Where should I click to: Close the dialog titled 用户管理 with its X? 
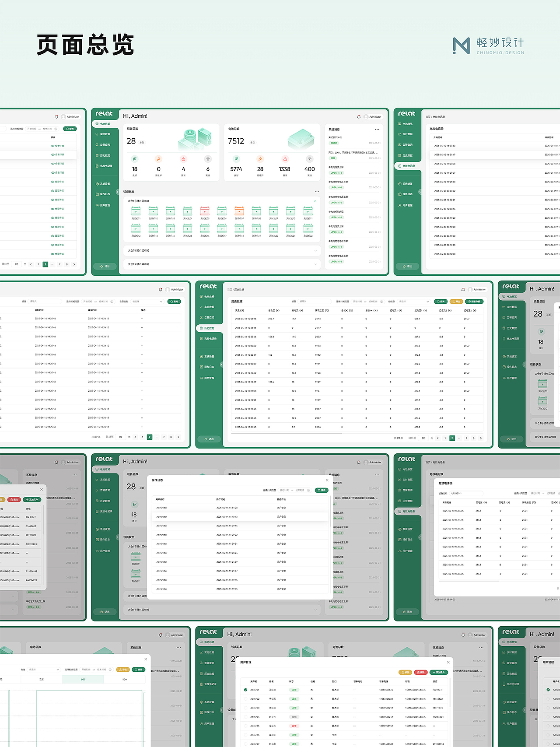click(x=448, y=662)
